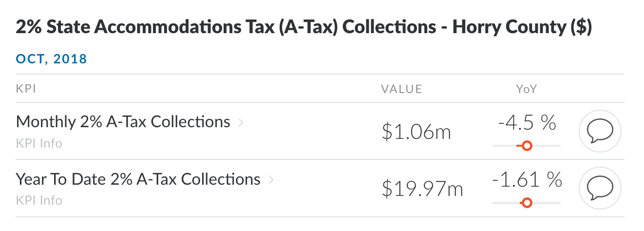Select the Year To Date 2% A-Tax Collections title

138,179
